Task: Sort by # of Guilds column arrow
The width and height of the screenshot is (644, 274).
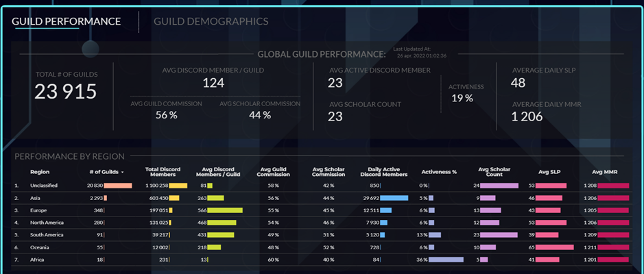Action: tap(122, 172)
